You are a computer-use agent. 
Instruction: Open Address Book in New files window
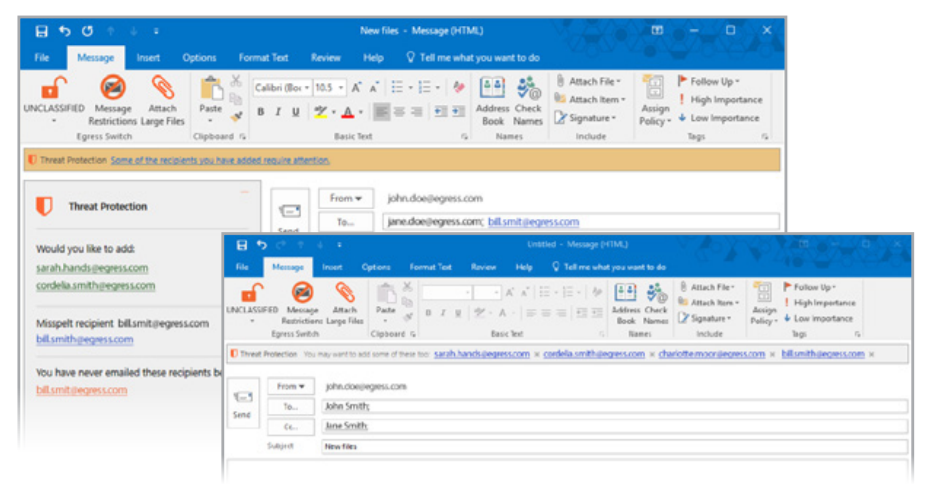coord(492,101)
